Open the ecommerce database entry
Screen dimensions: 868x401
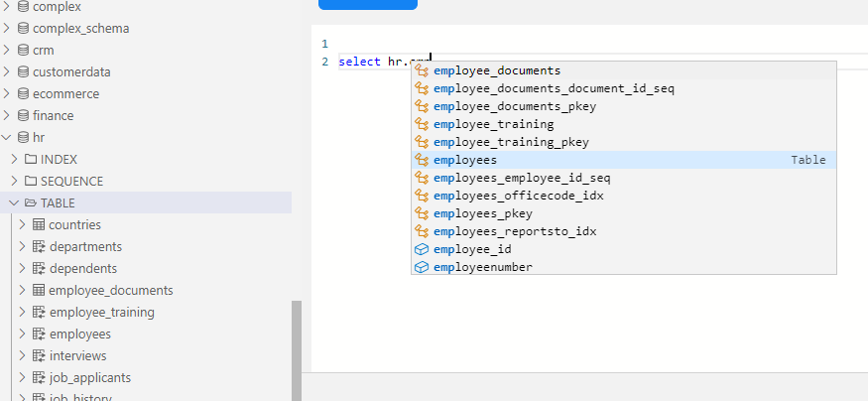tap(65, 93)
